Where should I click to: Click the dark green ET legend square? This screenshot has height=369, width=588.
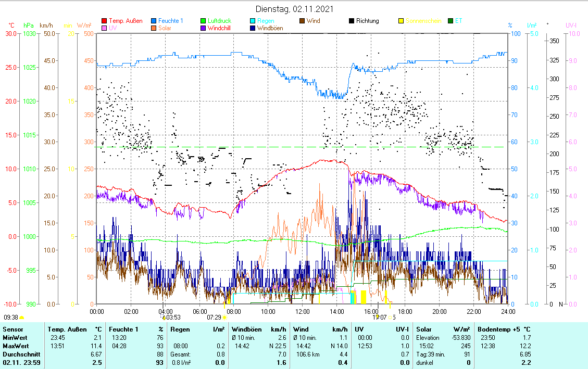[x=451, y=21]
